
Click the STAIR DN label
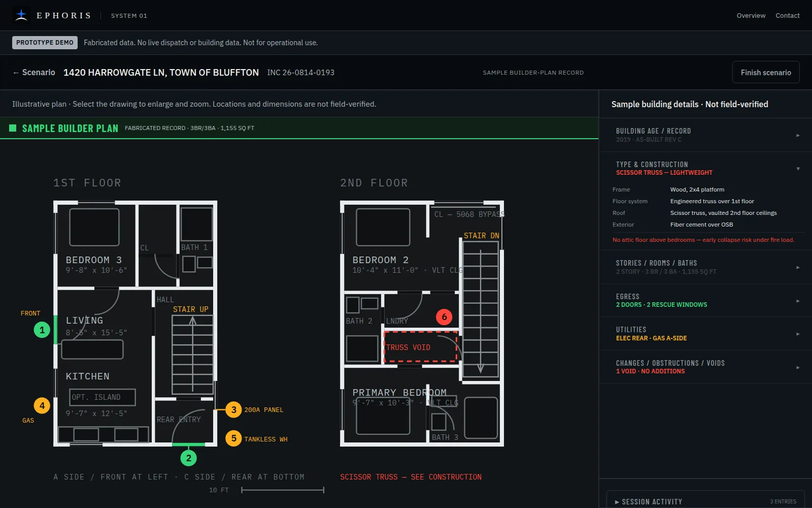[482, 236]
